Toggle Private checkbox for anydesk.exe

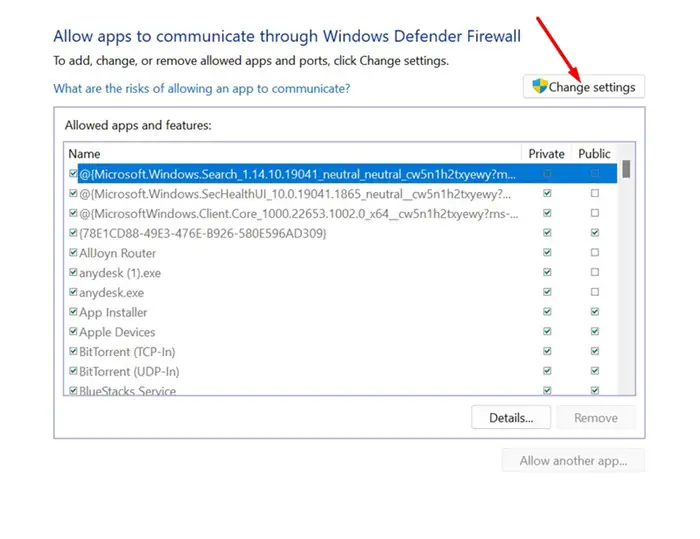[546, 293]
